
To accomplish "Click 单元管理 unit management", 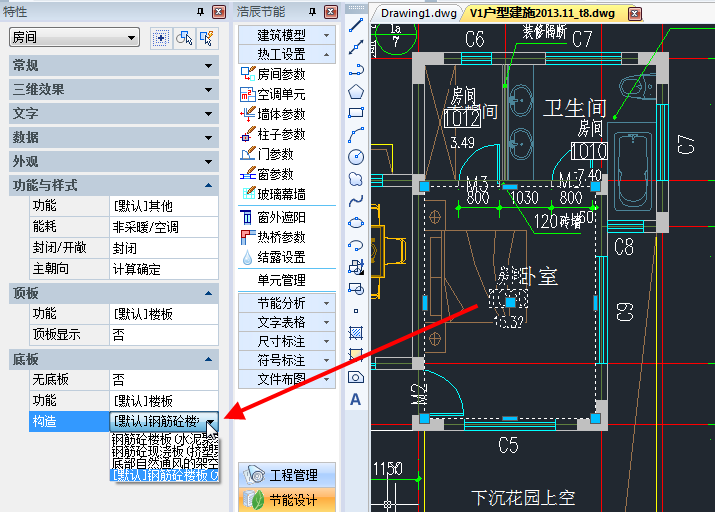I will (281, 280).
